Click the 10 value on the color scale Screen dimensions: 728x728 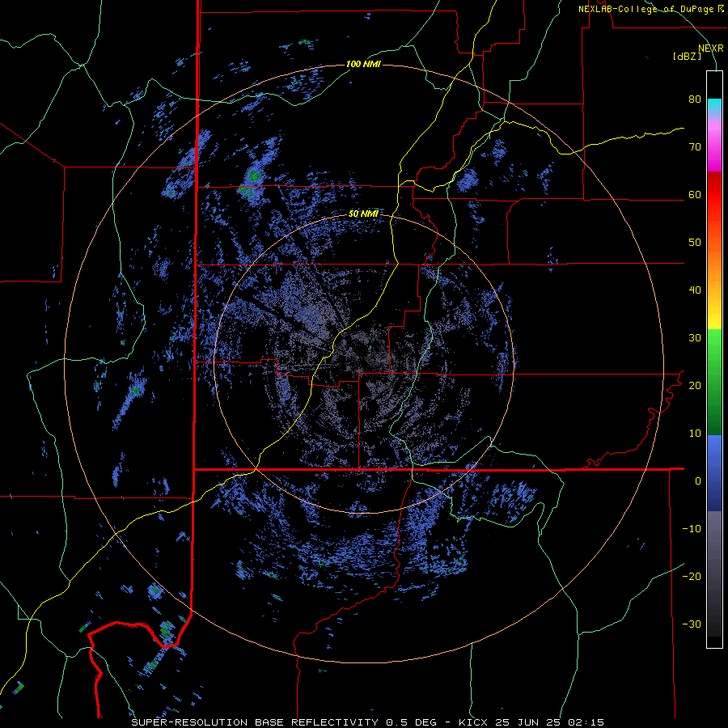695,434
